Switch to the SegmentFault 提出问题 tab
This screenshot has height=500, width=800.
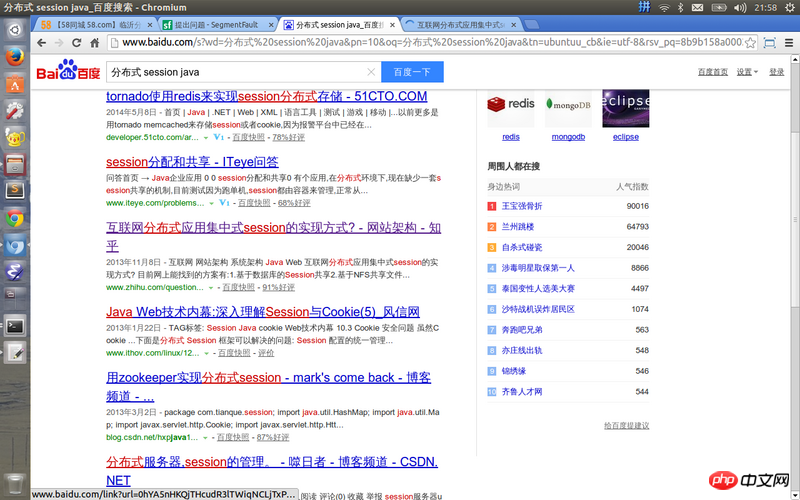tap(217, 24)
